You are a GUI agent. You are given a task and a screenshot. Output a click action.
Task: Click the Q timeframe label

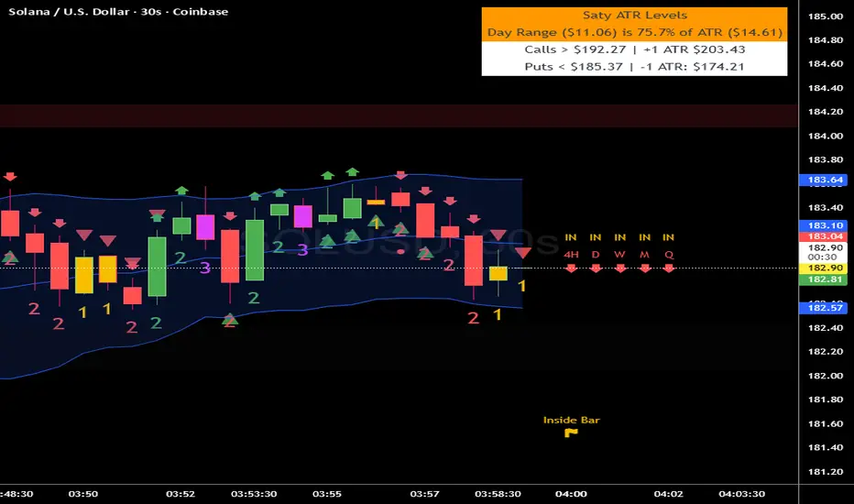pos(669,255)
